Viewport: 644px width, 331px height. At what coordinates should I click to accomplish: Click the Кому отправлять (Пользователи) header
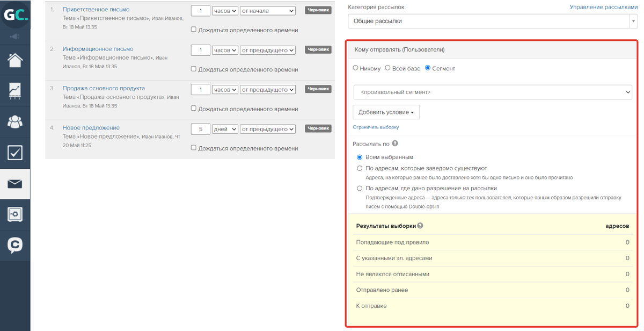400,49
